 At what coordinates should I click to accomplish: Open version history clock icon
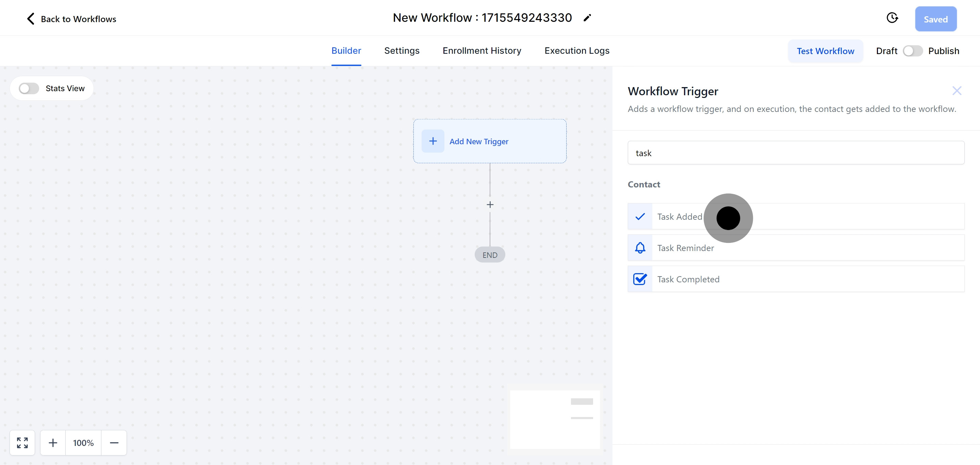pos(892,18)
